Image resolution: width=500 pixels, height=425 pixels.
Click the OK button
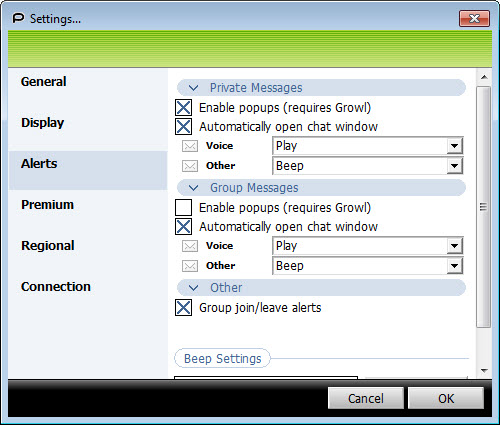(x=446, y=398)
